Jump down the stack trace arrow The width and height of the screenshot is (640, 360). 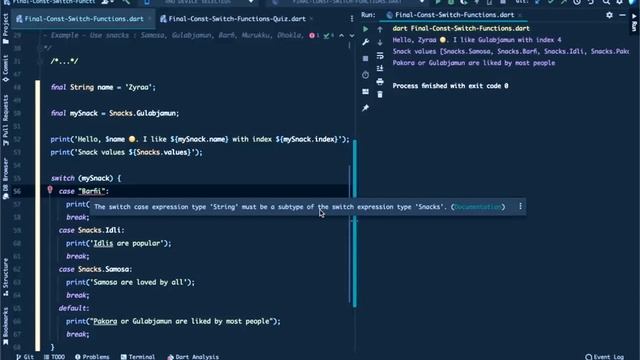(x=380, y=42)
